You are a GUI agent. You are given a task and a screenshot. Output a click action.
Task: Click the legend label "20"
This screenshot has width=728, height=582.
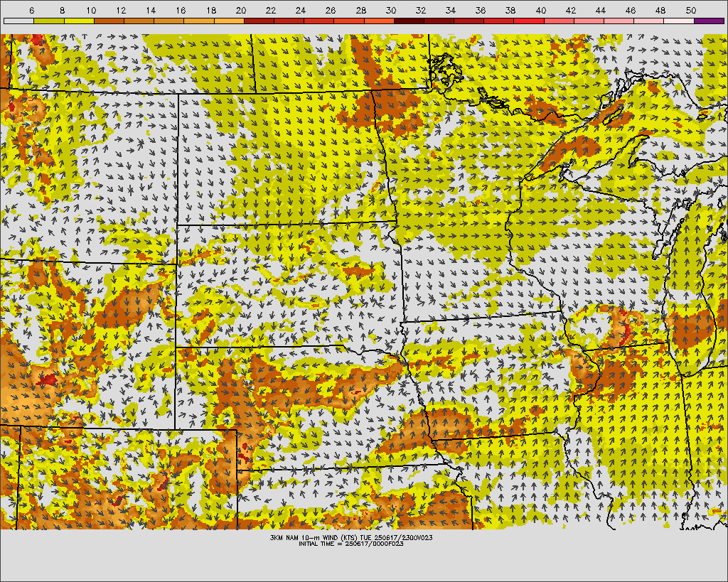coord(240,10)
